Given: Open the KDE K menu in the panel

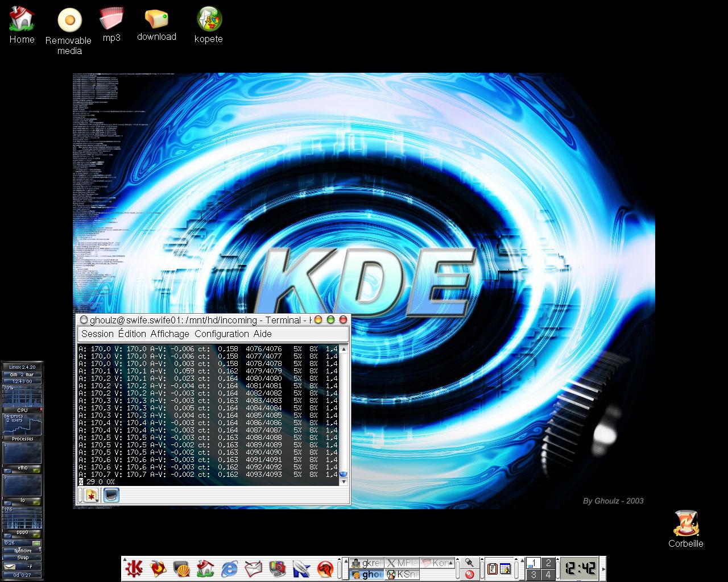Looking at the screenshot, I should click(x=134, y=568).
